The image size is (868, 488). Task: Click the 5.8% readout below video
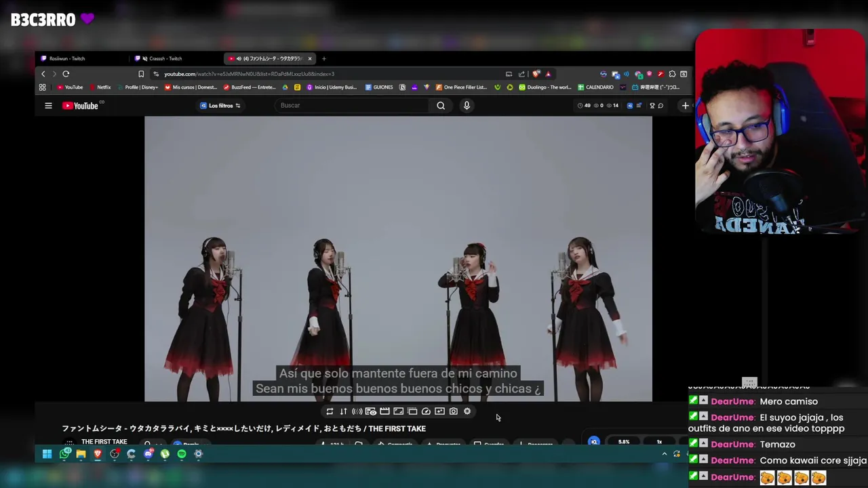(624, 442)
